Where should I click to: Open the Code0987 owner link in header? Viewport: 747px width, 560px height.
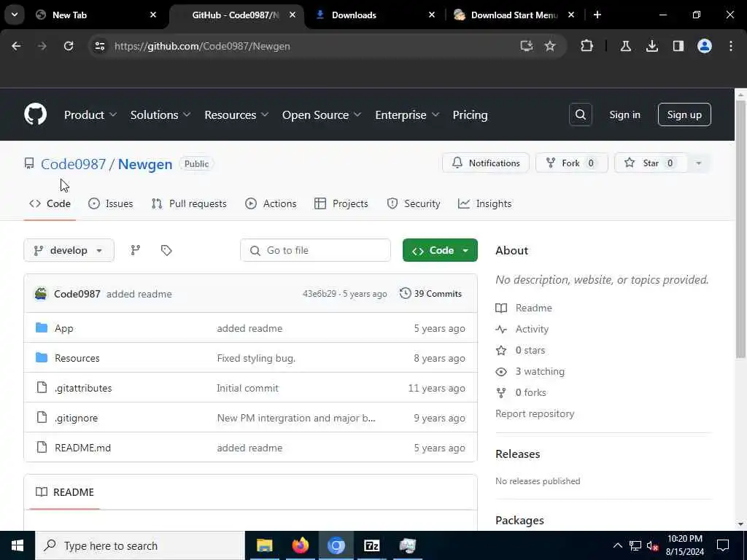74,164
